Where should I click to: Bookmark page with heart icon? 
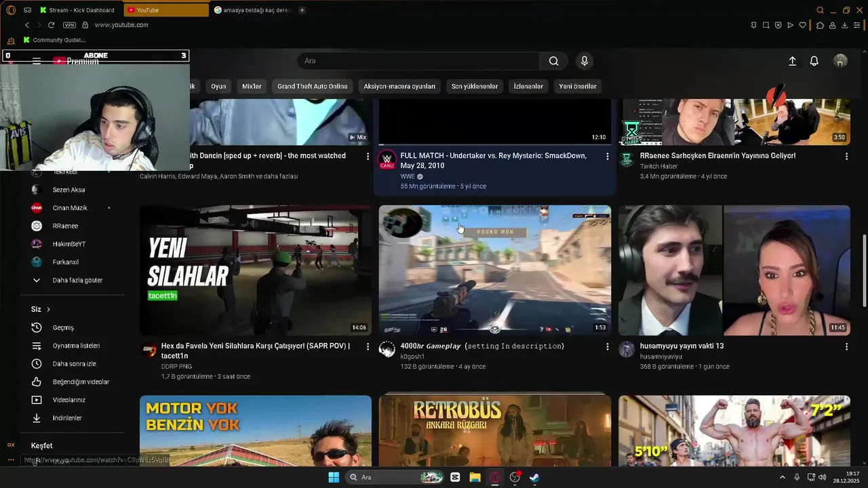(803, 25)
